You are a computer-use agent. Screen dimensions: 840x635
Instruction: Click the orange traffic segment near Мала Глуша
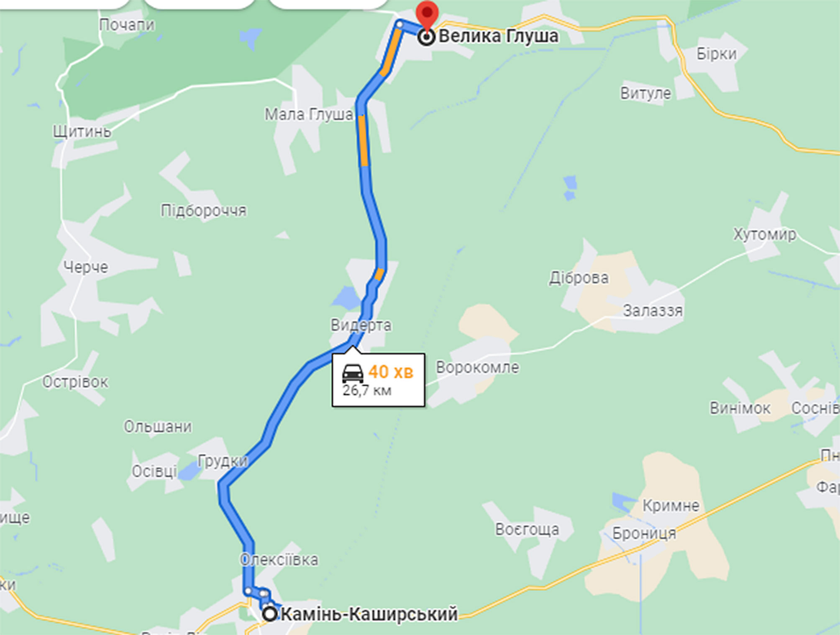(x=363, y=140)
